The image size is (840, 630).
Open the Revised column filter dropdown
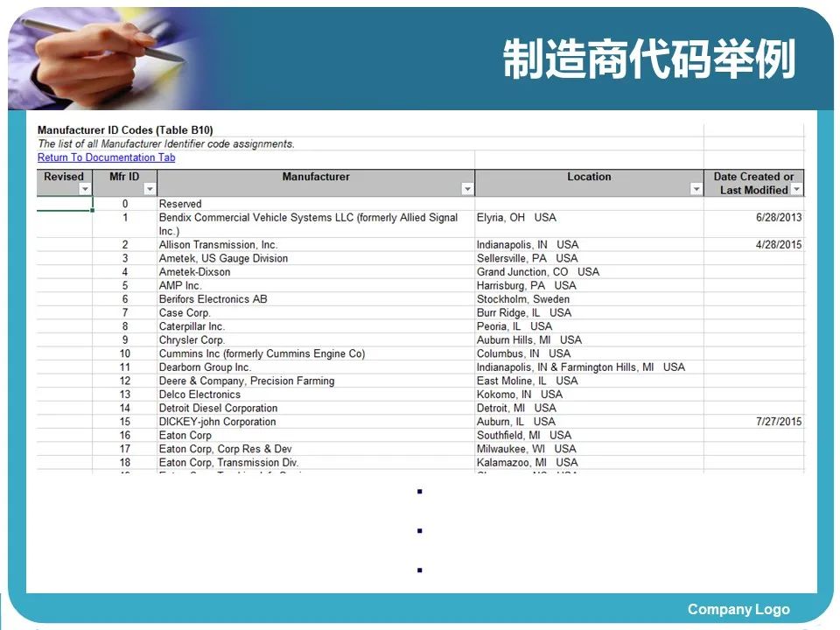point(85,189)
